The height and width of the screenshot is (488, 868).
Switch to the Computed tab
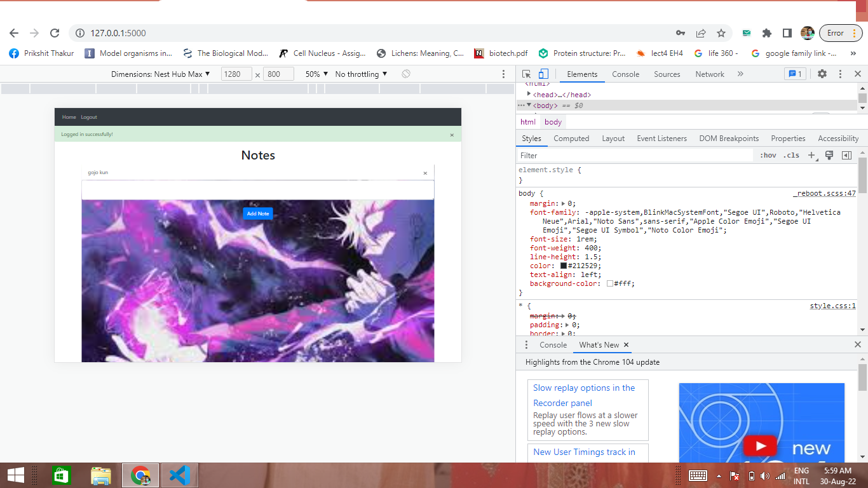571,138
